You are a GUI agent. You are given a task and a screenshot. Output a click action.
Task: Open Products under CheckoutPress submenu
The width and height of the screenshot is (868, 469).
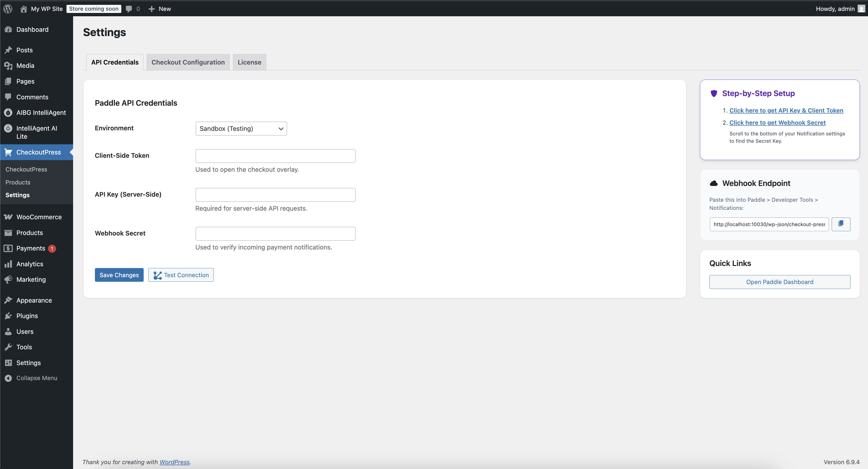coord(18,182)
